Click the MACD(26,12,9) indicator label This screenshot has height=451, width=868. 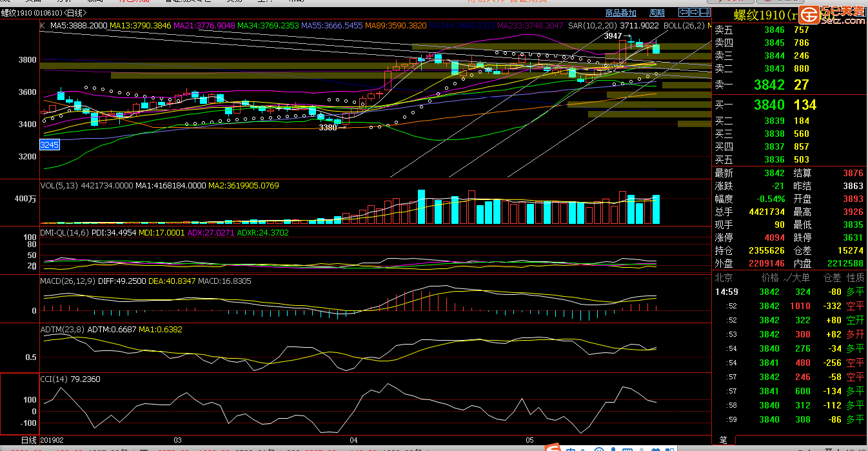(68, 281)
